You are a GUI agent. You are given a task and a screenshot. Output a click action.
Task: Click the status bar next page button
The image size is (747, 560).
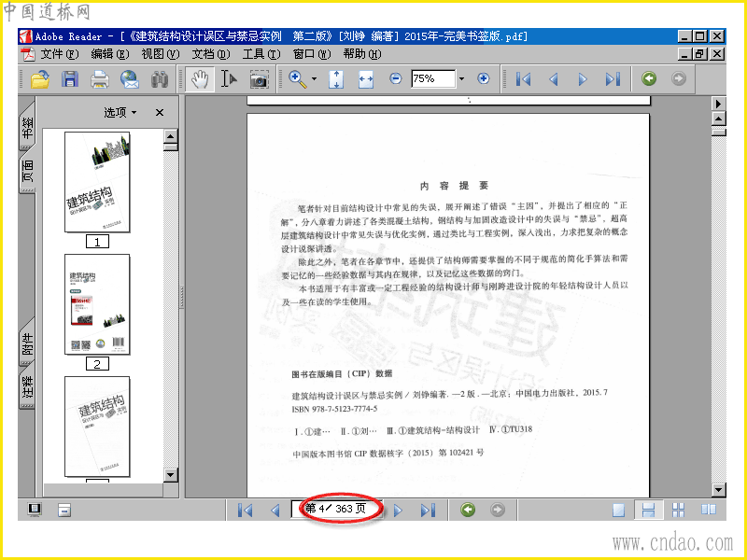click(398, 510)
